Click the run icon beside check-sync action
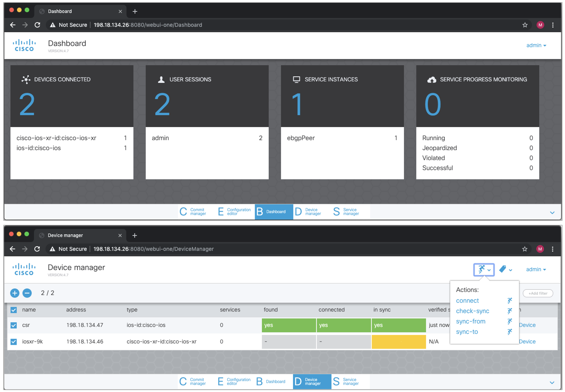Screen dimensions: 565x392 (x=509, y=311)
